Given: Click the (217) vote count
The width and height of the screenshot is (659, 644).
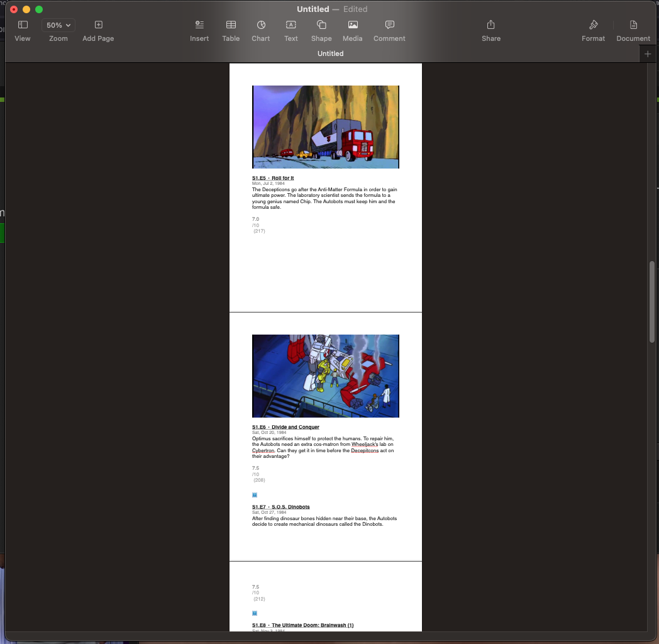Looking at the screenshot, I should pyautogui.click(x=259, y=231).
